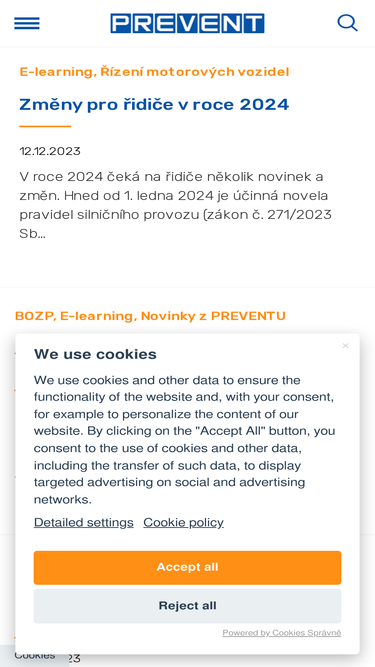Open the Řízení motorových vozidel category
Viewport: 375px width, 667px height.
pyautogui.click(x=194, y=72)
